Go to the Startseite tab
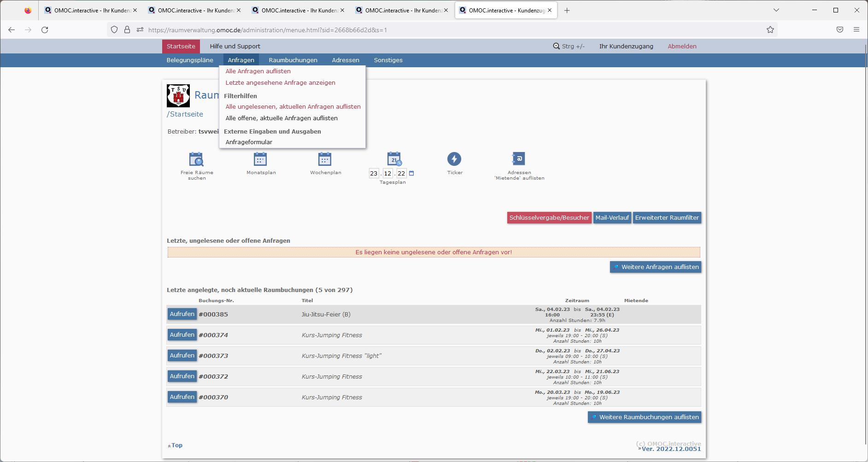This screenshot has width=868, height=462. pyautogui.click(x=181, y=46)
